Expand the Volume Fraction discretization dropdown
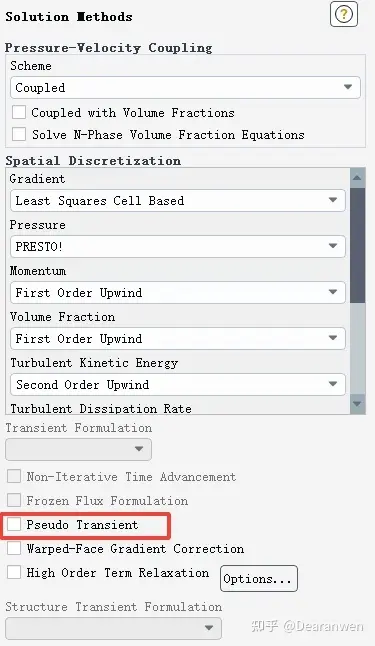Image resolution: width=375 pixels, height=646 pixels. [178, 339]
